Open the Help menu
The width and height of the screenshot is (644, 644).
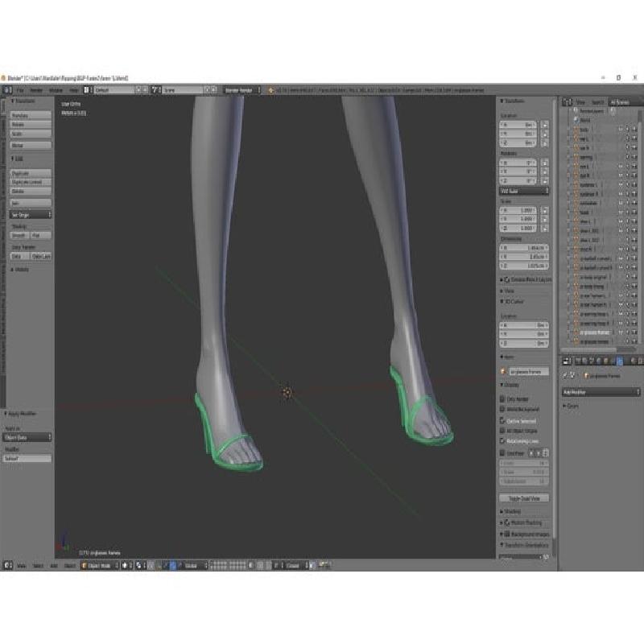73,90
